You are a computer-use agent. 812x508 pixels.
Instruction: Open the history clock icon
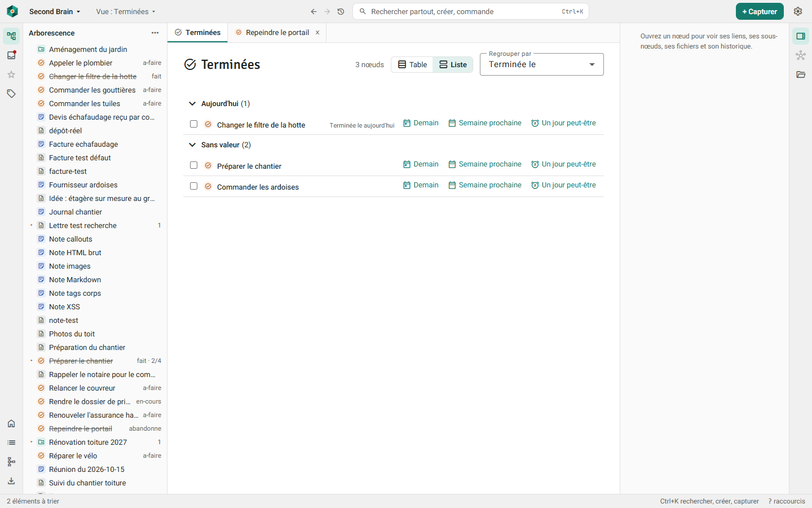(x=341, y=11)
